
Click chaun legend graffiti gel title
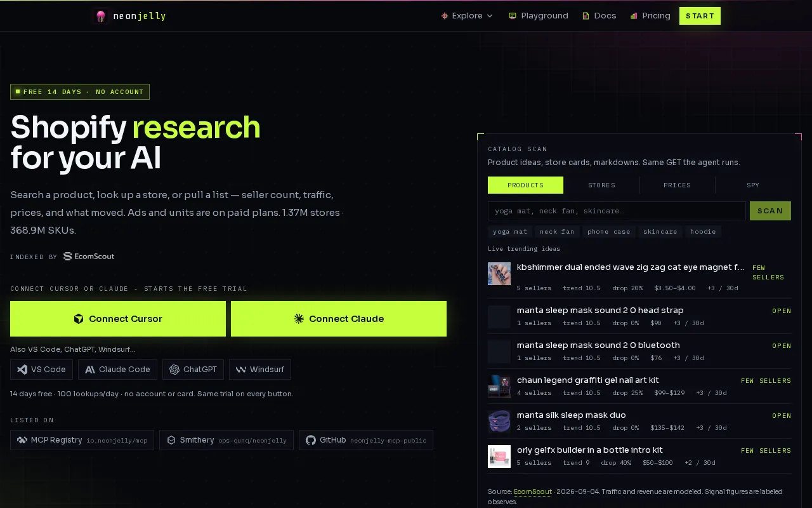click(x=588, y=380)
